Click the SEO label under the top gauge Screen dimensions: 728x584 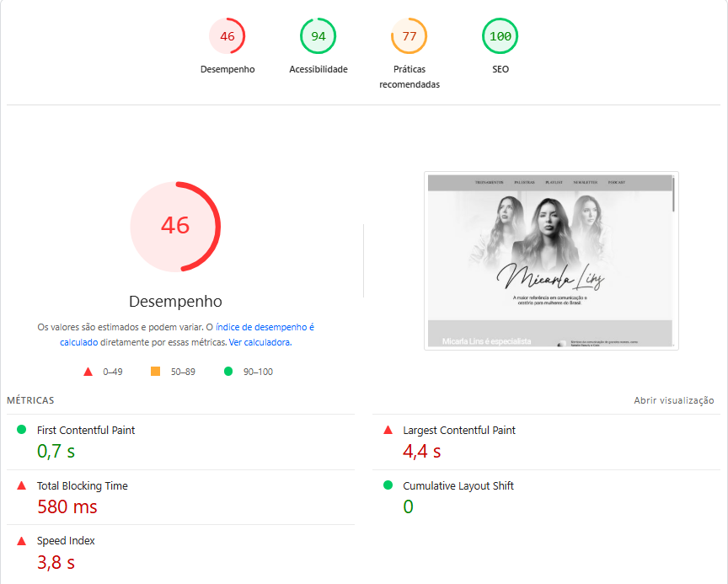(500, 69)
